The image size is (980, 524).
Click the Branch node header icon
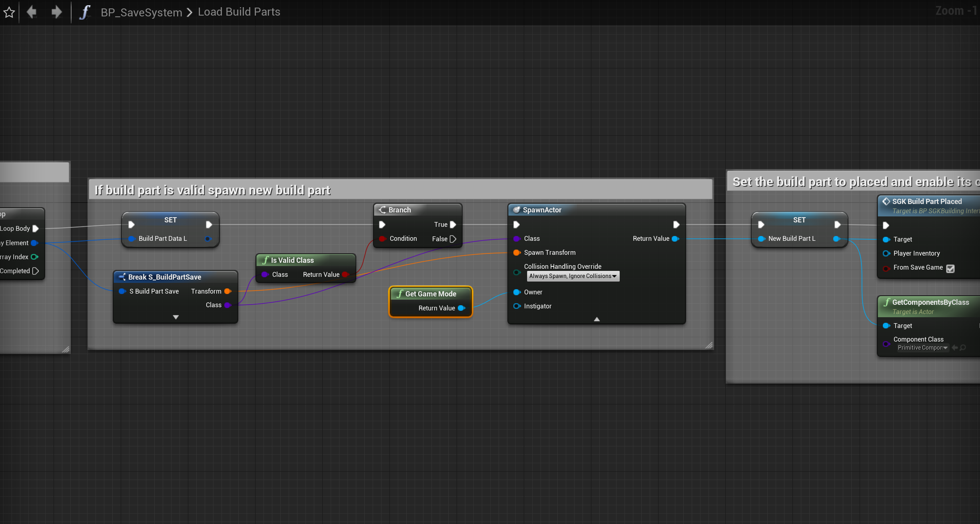[x=383, y=210]
